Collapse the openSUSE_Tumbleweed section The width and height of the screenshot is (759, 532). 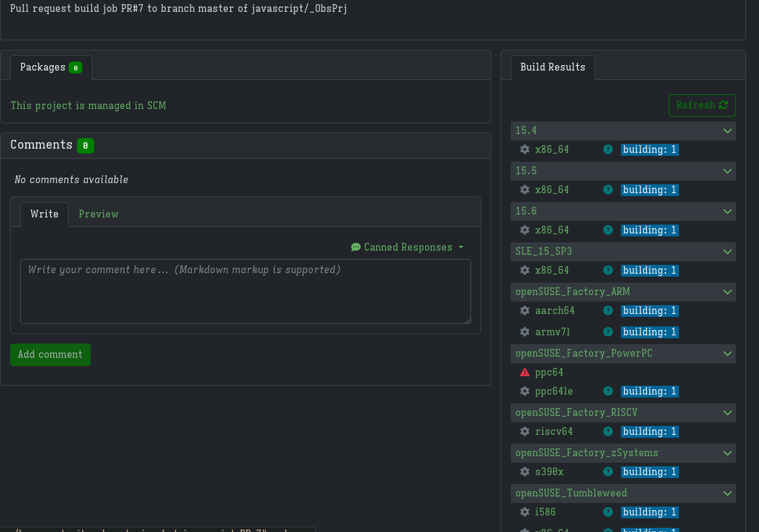point(728,493)
